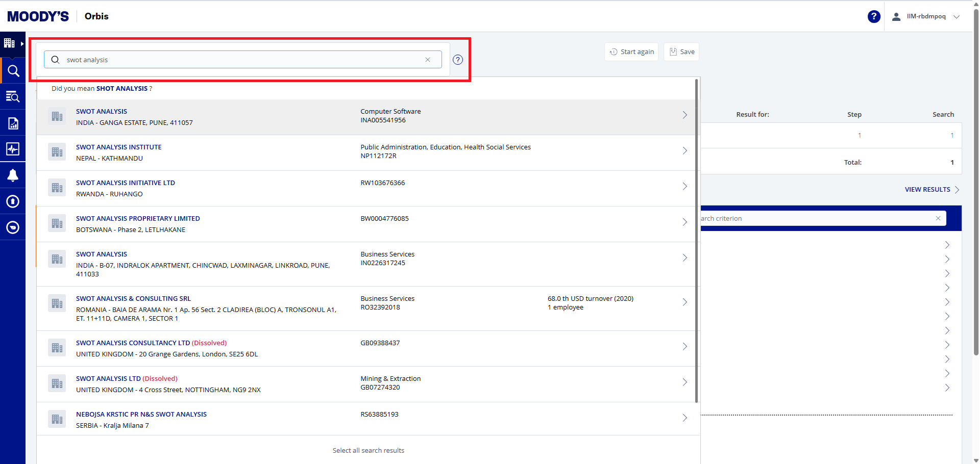This screenshot has width=980, height=464.
Task: Expand SWOT ANALYSIS & CONSULTING SRL chevron
Action: point(684,302)
